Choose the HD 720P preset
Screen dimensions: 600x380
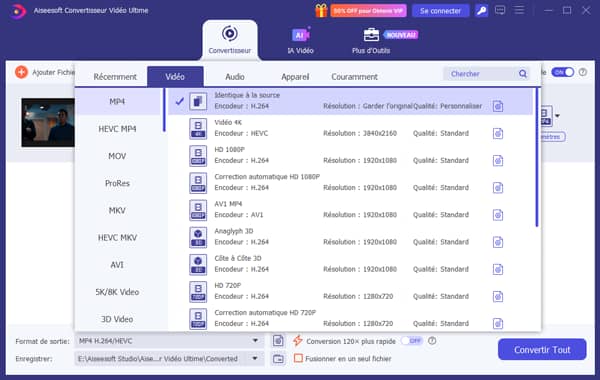(350, 291)
